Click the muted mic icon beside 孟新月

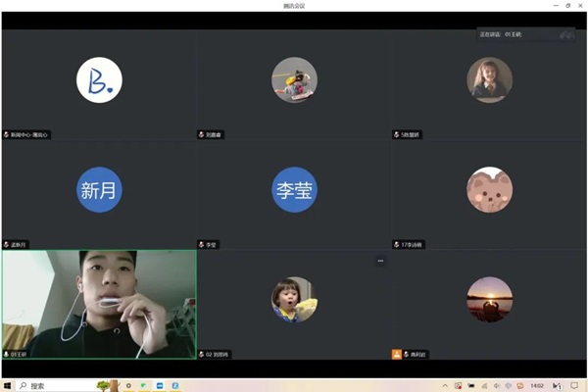6,244
